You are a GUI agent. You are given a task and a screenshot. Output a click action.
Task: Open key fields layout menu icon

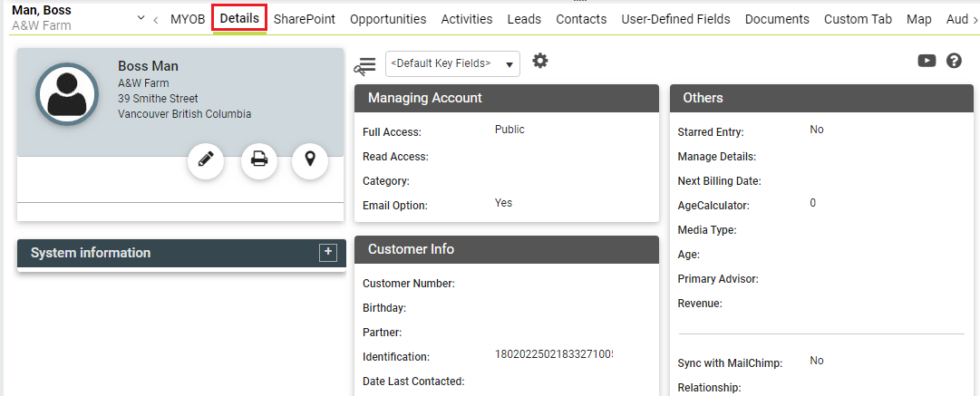(364, 64)
